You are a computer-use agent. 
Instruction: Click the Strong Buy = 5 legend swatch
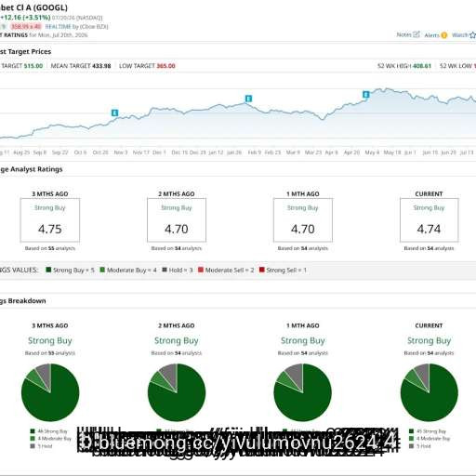48,270
